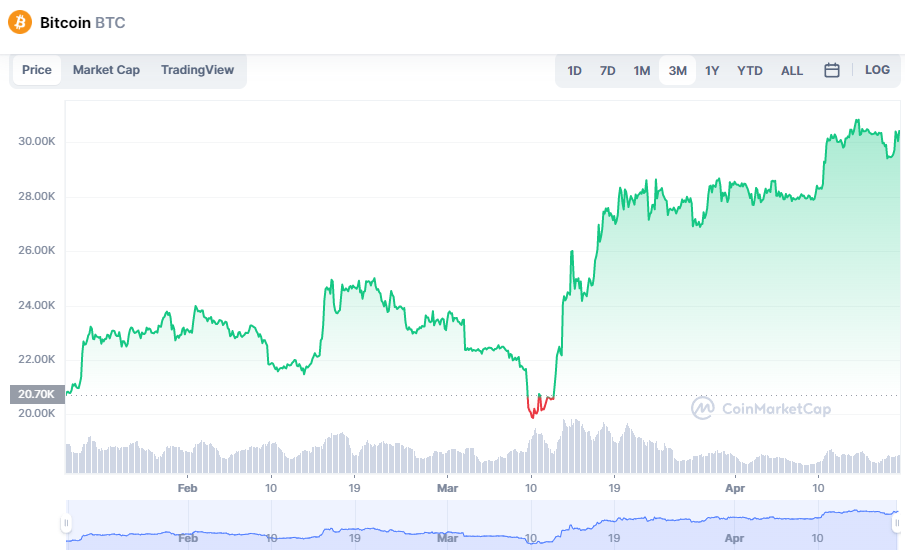
Task: Select the 7D time range
Action: (x=608, y=70)
